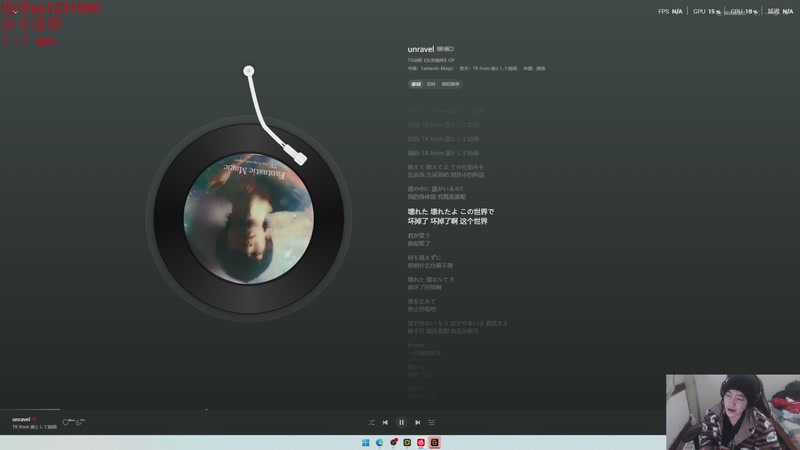Open the yellow-black taskbar app

[x=407, y=442]
